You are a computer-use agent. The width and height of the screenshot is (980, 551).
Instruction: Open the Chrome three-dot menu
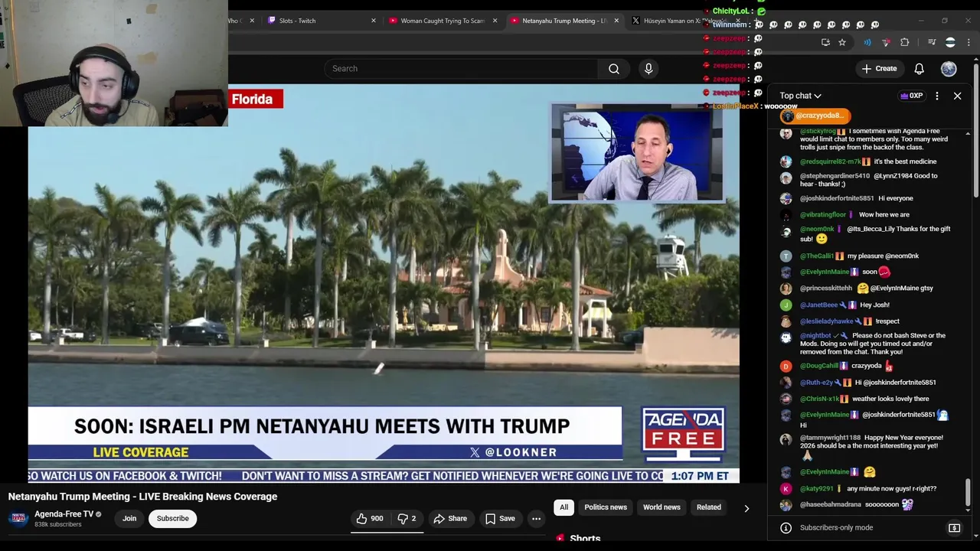pos(969,42)
